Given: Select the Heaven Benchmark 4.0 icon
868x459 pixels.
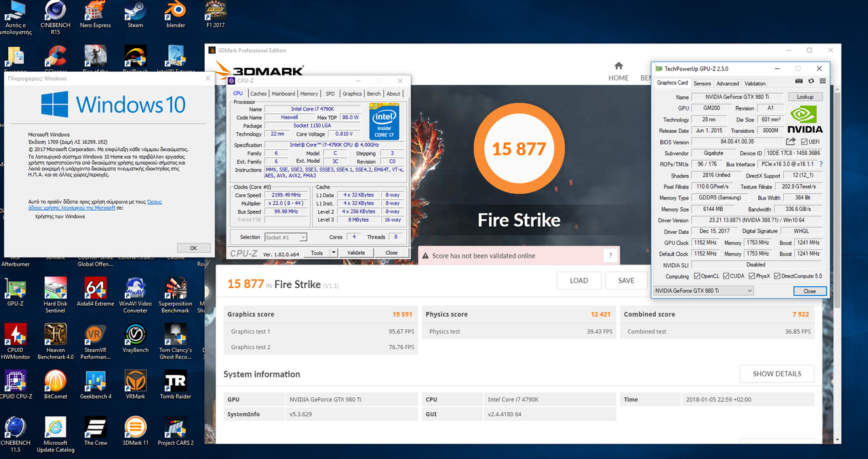Looking at the screenshot, I should (55, 342).
